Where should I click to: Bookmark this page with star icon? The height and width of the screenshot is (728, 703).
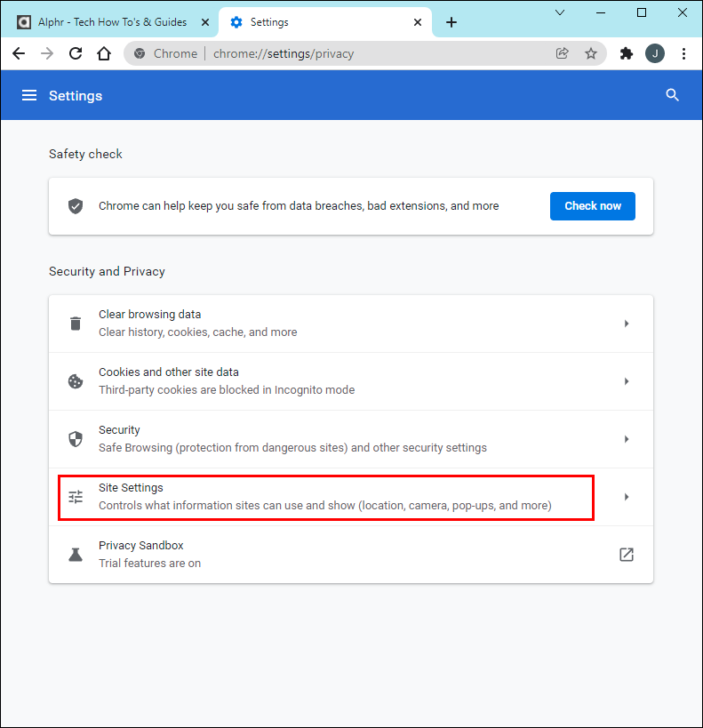[x=591, y=53]
